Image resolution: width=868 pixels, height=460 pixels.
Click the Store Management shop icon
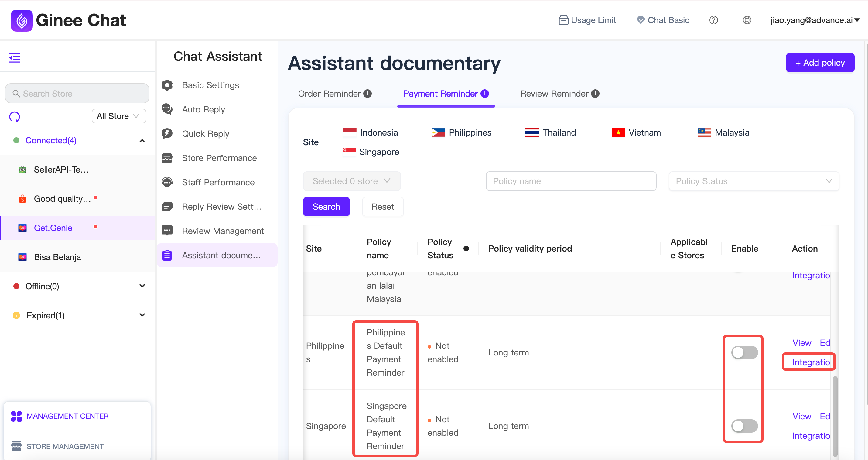(16, 446)
